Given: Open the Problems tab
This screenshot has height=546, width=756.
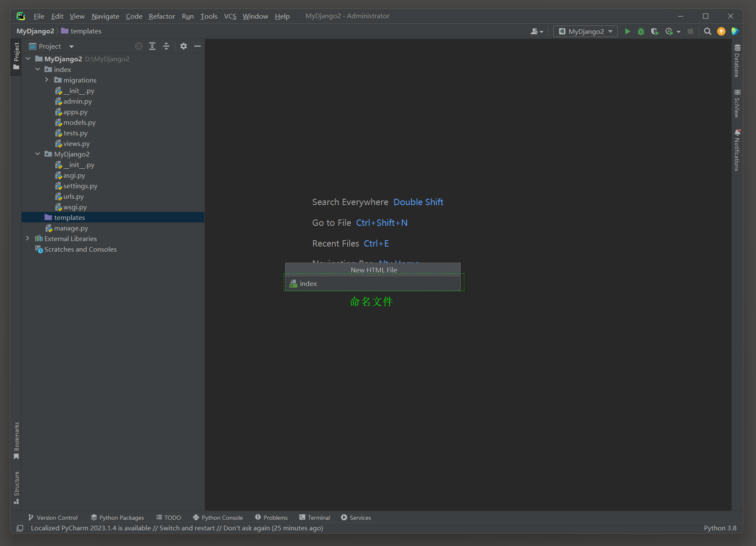Looking at the screenshot, I should (x=271, y=518).
